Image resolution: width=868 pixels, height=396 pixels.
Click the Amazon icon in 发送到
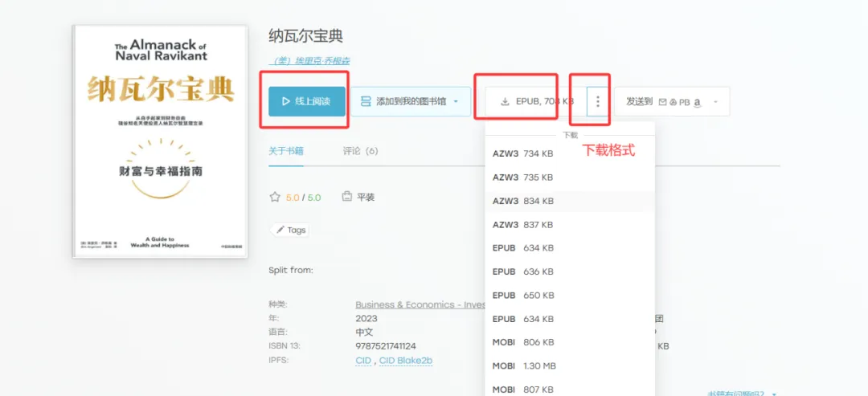click(x=698, y=102)
